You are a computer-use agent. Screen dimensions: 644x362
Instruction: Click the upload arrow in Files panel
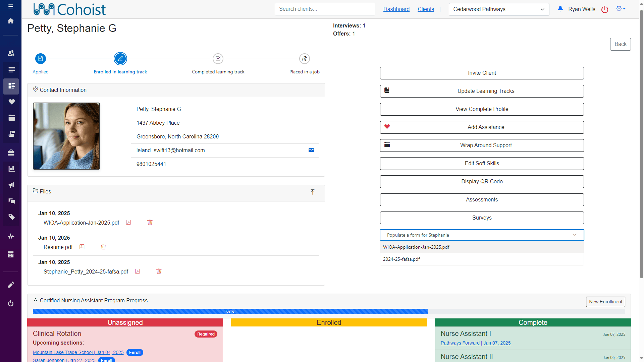313,192
